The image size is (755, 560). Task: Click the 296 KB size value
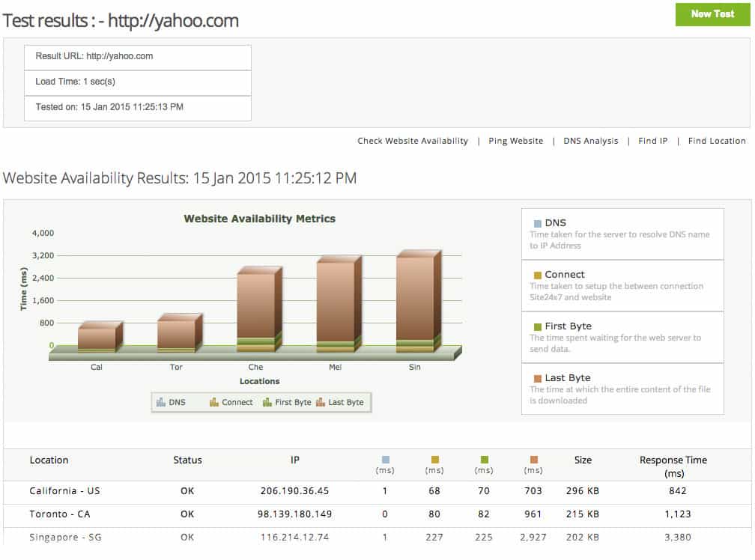583,490
